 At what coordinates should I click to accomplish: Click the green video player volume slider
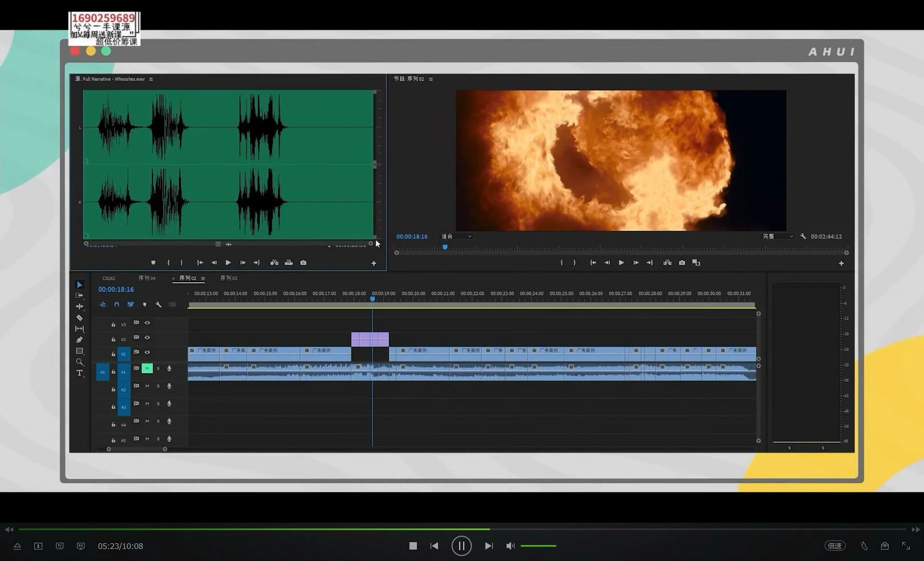[539, 546]
